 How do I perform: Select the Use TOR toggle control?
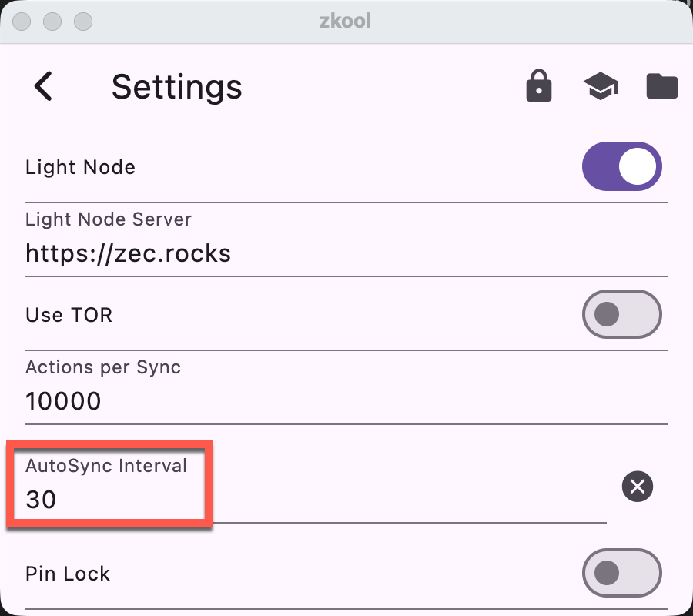click(622, 314)
